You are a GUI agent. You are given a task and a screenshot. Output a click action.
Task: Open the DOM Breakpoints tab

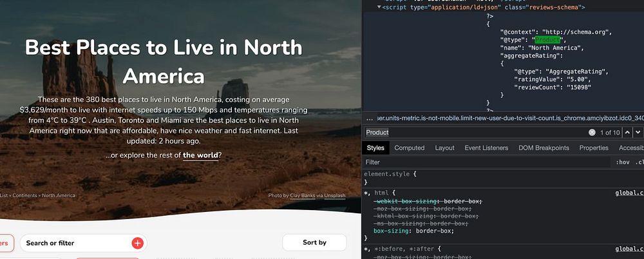click(544, 148)
